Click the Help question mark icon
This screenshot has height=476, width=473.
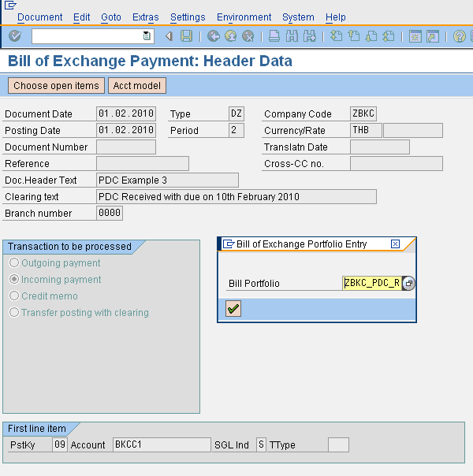click(x=459, y=36)
